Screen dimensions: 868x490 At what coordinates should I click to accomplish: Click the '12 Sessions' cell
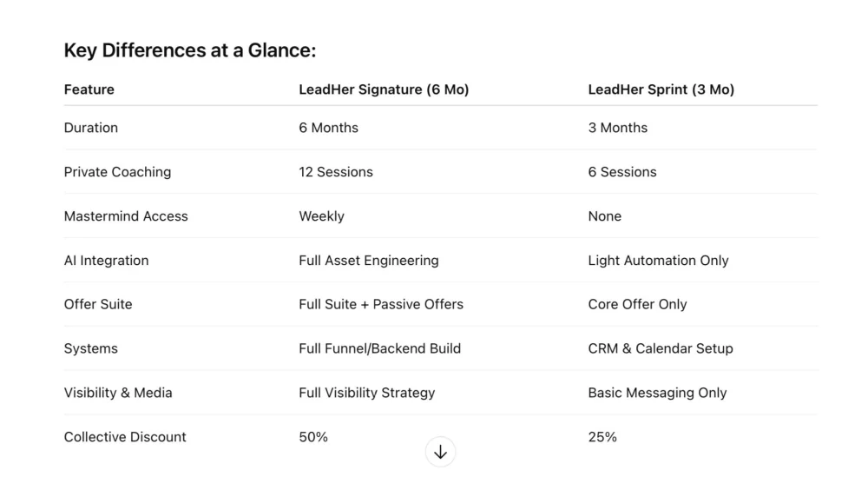point(336,172)
